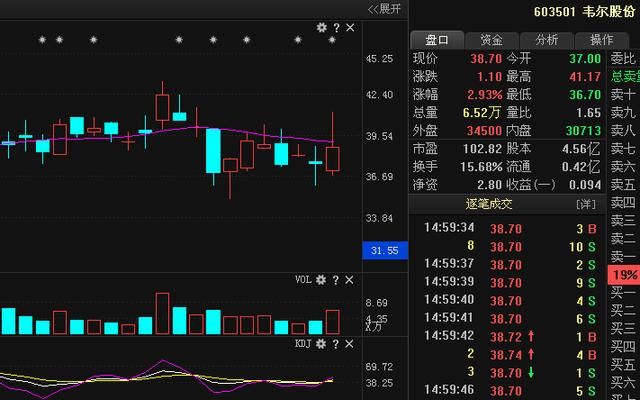The image size is (640, 400).
Task: Click the 涨跌 value 1.10
Action: (489, 76)
